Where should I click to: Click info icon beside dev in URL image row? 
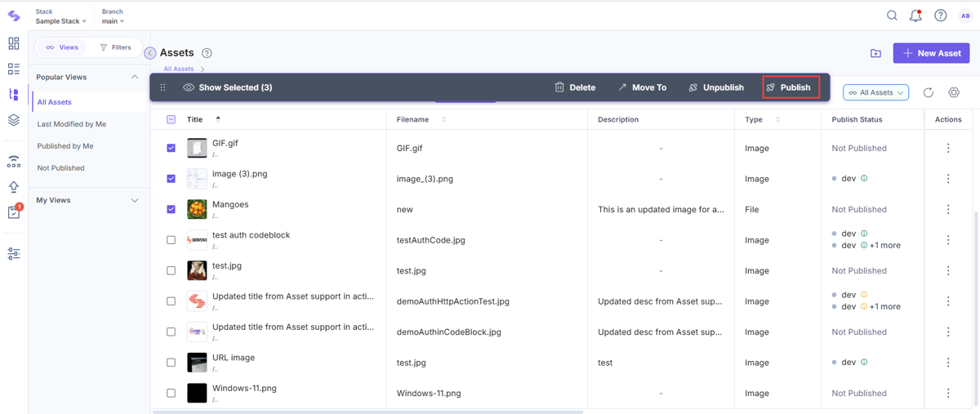(864, 362)
